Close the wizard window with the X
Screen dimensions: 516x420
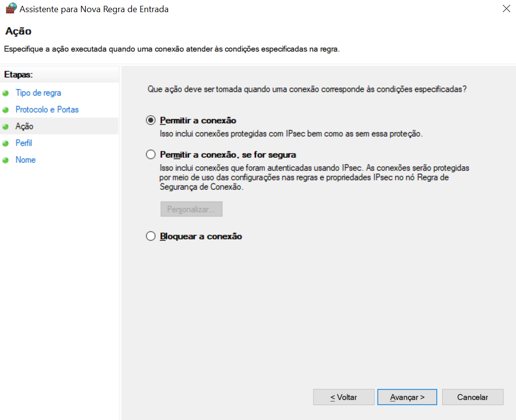point(507,9)
